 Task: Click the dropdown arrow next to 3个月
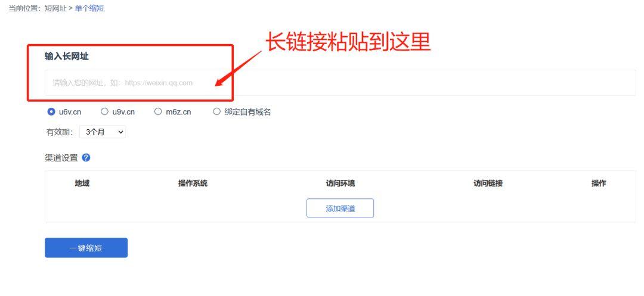[x=120, y=132]
